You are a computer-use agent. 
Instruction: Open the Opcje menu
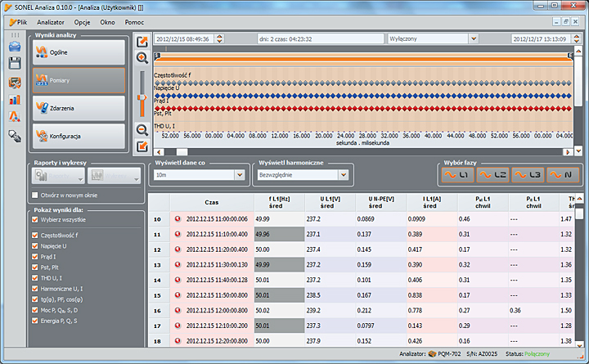[82, 22]
